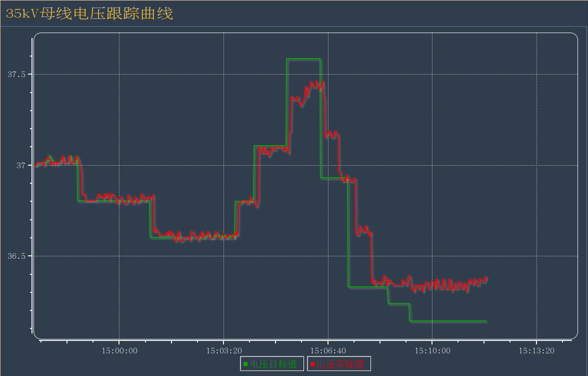
Task: Click the 15:06:40 time axis label
Action: click(328, 351)
